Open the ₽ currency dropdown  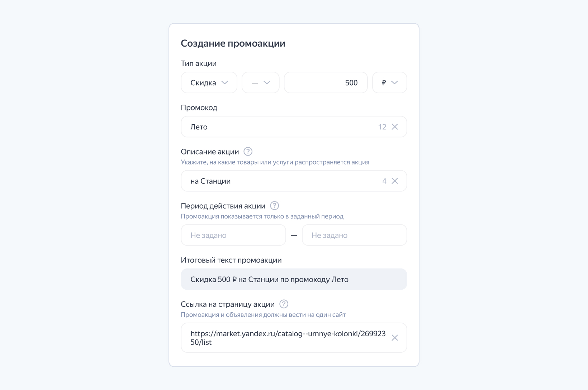tap(389, 83)
